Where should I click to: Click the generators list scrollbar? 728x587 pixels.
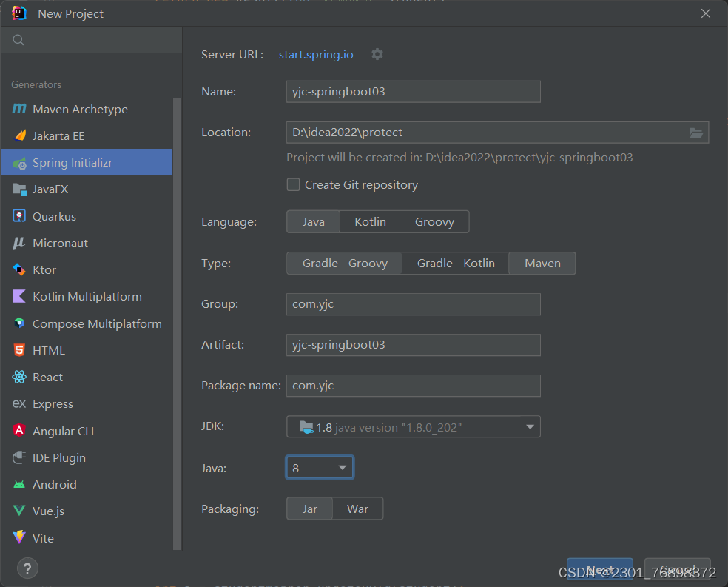[176, 323]
